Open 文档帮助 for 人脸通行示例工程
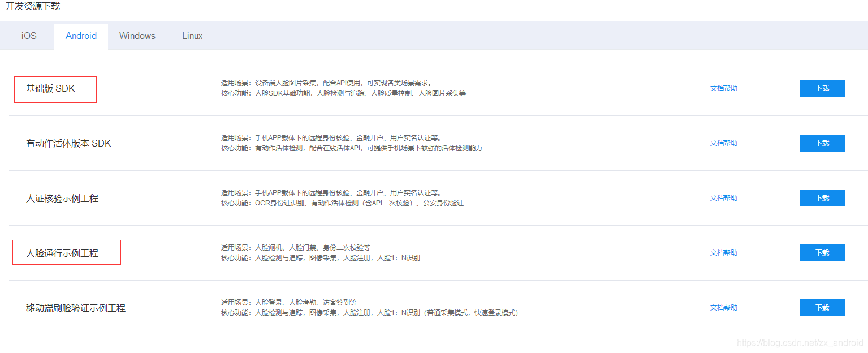 tap(723, 253)
